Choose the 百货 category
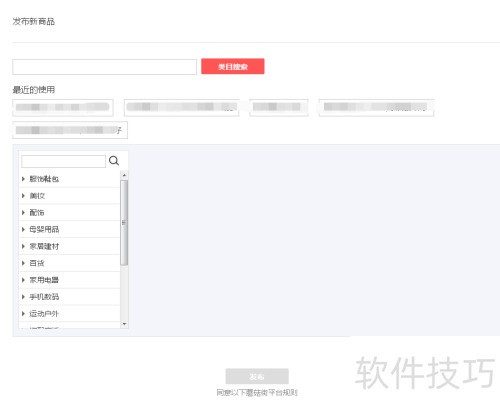500x410 pixels. pyautogui.click(x=37, y=263)
